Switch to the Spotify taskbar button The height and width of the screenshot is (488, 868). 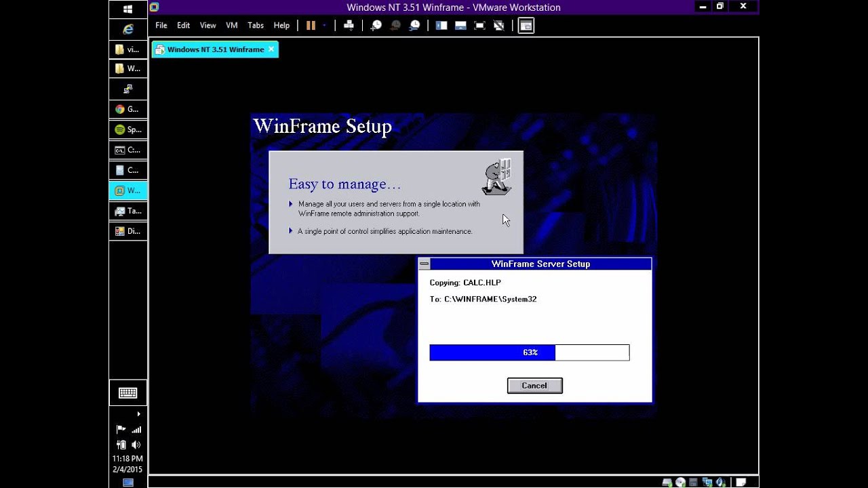(127, 129)
